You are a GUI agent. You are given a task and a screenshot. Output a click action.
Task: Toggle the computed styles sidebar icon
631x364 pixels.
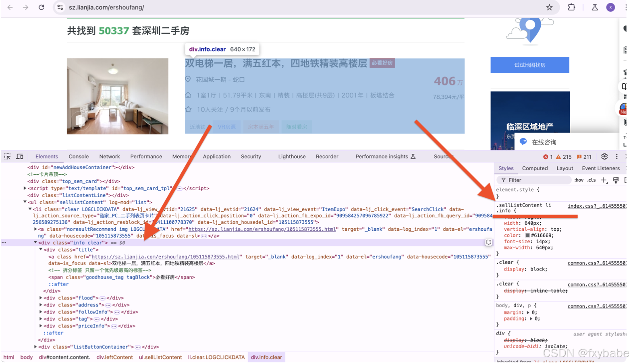(x=616, y=180)
